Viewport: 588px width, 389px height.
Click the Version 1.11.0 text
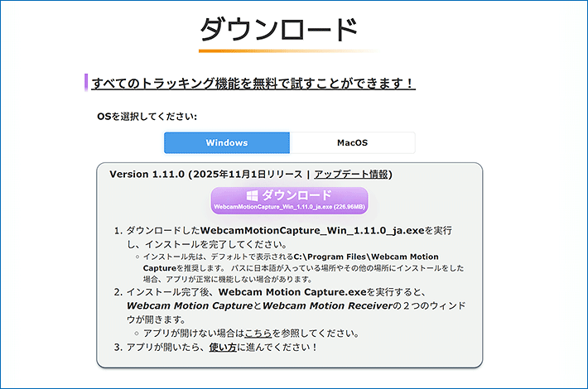[147, 175]
